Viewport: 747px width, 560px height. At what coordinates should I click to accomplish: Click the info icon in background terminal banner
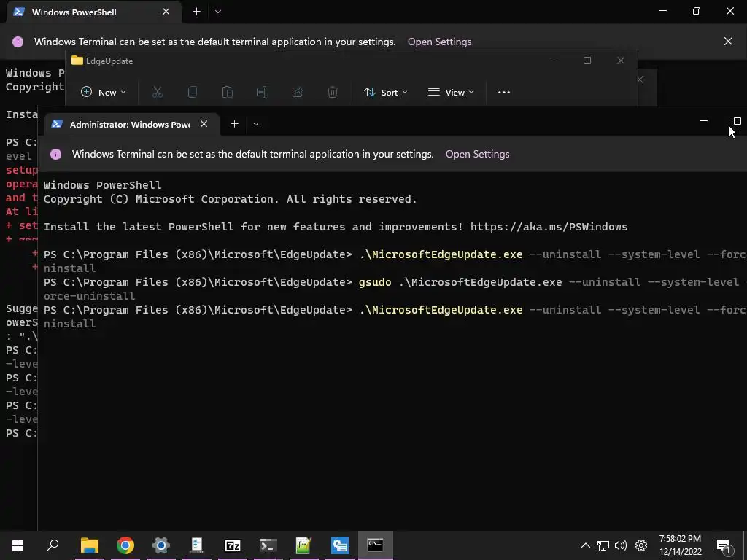pos(18,42)
